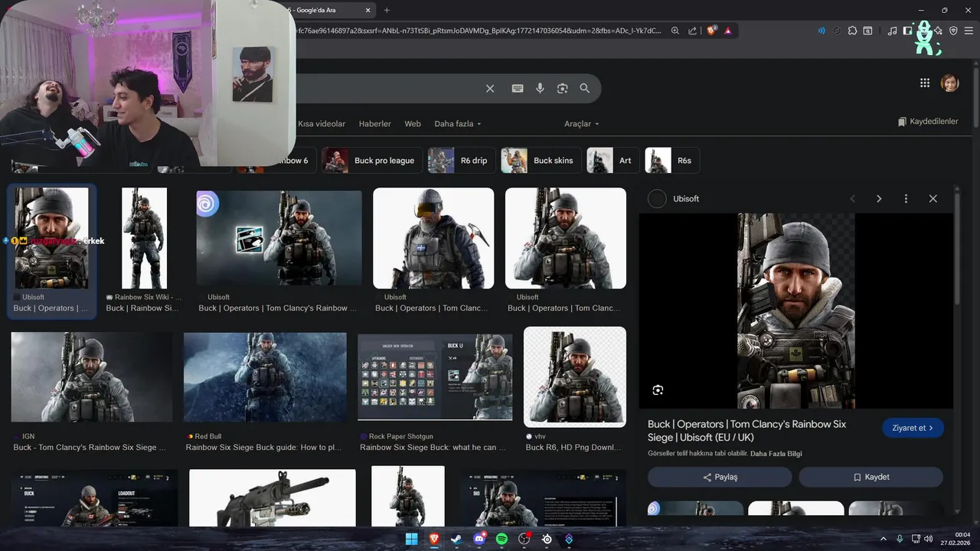The height and width of the screenshot is (551, 980).
Task: Open the Brave VPN shield icon
Action: [953, 31]
